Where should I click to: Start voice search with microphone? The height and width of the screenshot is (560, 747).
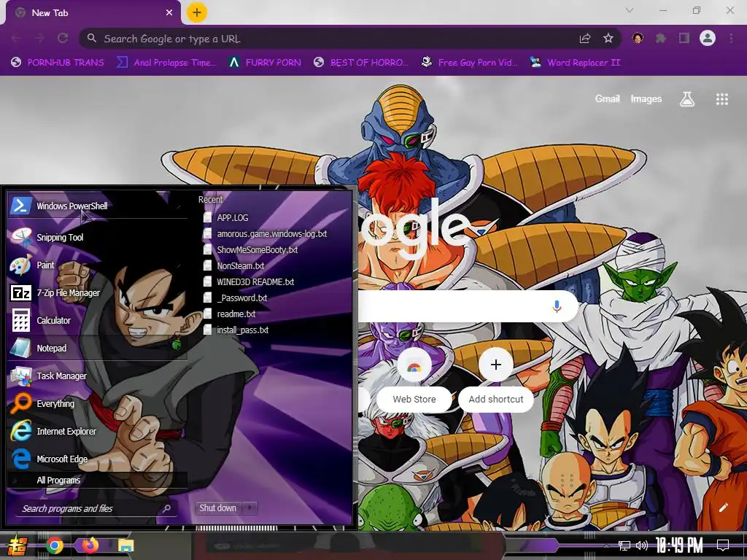pyautogui.click(x=557, y=306)
